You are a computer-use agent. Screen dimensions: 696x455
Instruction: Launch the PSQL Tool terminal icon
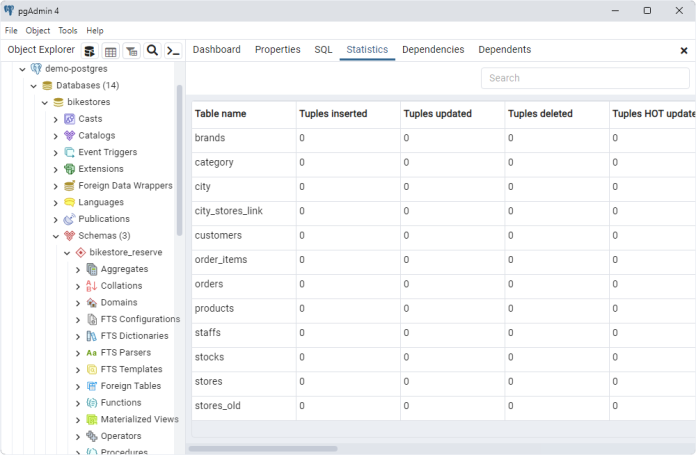[173, 50]
